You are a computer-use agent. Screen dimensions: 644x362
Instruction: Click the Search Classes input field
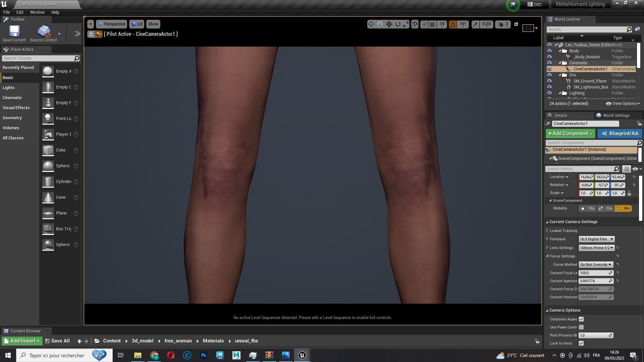38,58
